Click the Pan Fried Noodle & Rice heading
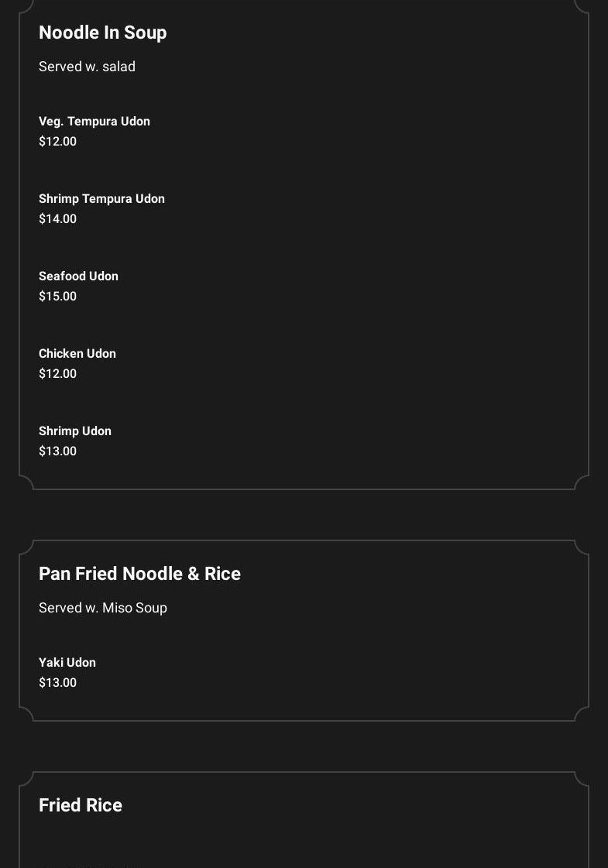The height and width of the screenshot is (868, 608). [x=139, y=574]
